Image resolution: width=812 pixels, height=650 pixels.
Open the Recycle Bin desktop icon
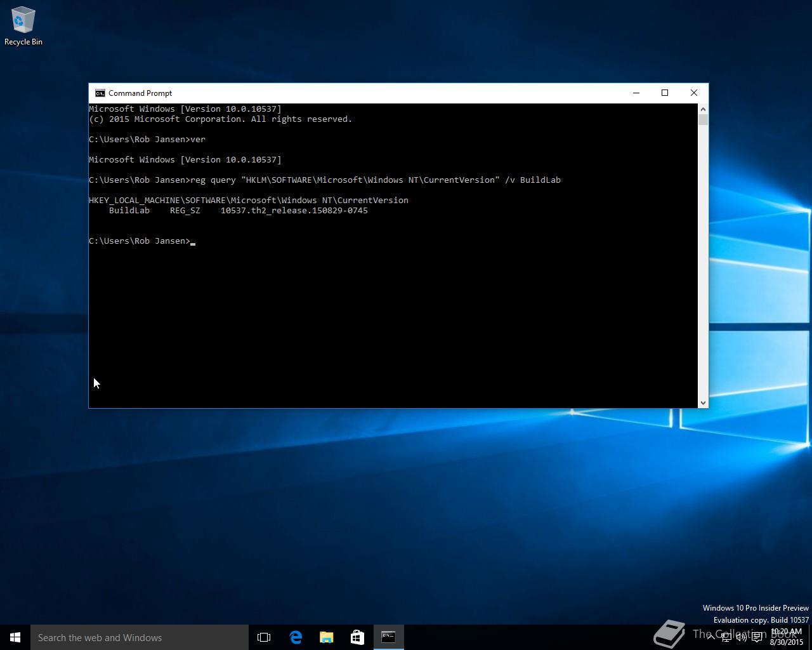click(x=23, y=26)
